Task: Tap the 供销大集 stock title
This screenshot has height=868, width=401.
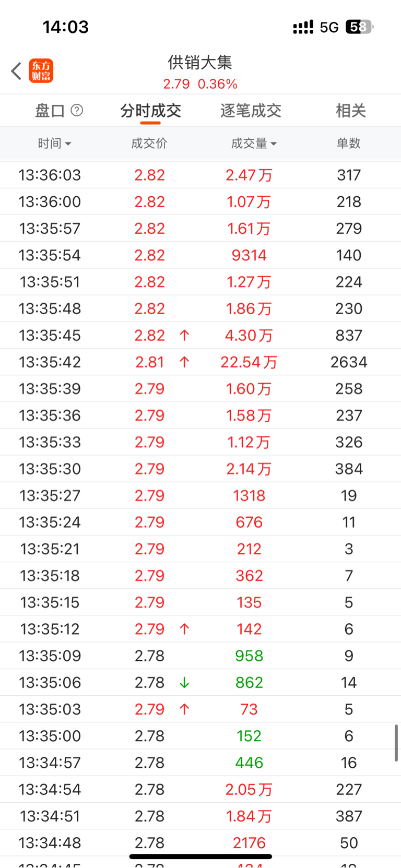Action: [x=200, y=63]
